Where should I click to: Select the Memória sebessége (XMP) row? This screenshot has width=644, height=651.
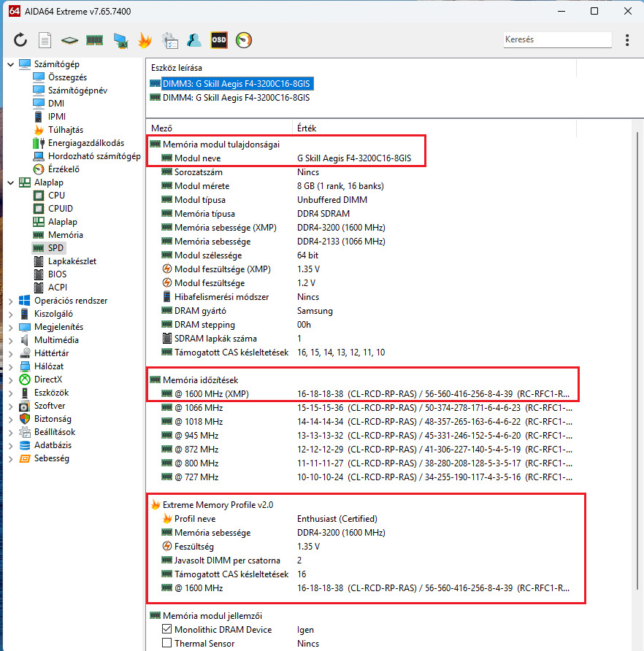click(361, 228)
